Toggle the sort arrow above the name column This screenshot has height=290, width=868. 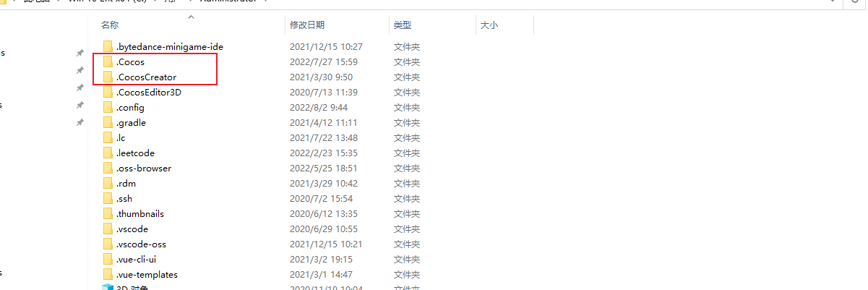[191, 16]
